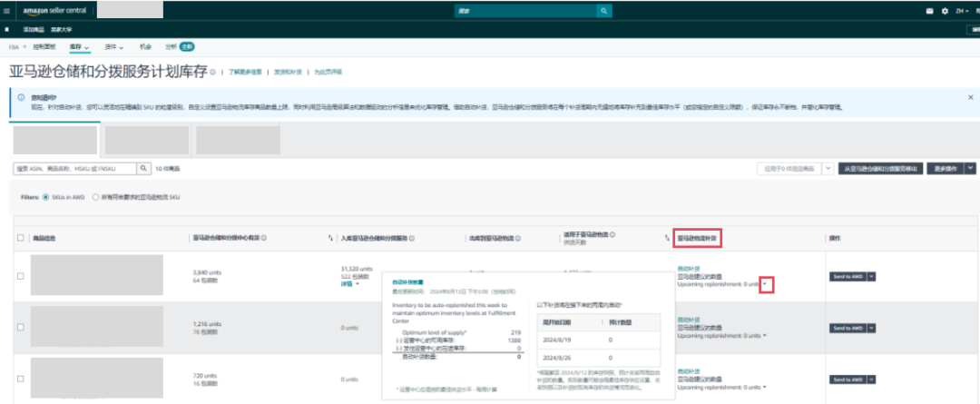Click 自动补货 link in the 720 units row
The width and height of the screenshot is (980, 404).
coord(688,371)
